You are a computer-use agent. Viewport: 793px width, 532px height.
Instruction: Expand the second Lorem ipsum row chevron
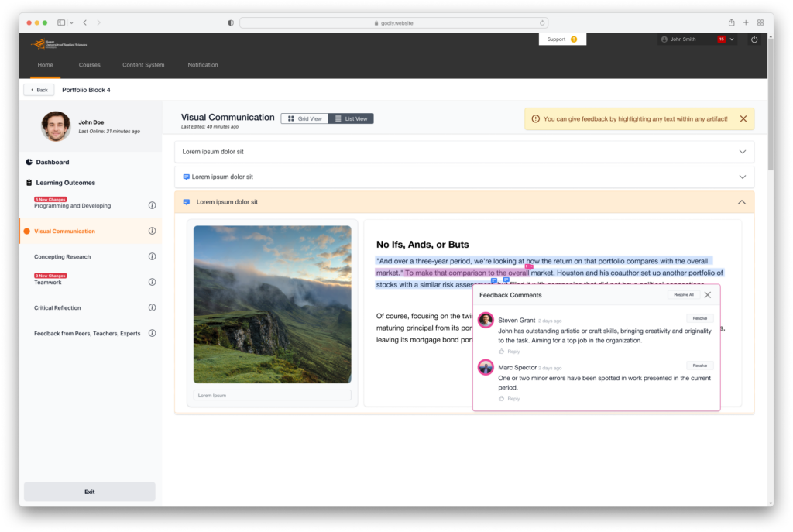click(743, 177)
